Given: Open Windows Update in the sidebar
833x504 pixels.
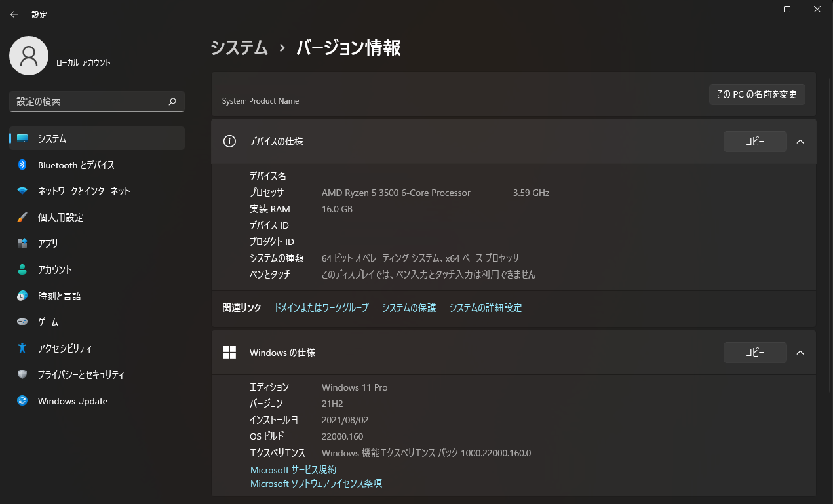Looking at the screenshot, I should click(97, 400).
